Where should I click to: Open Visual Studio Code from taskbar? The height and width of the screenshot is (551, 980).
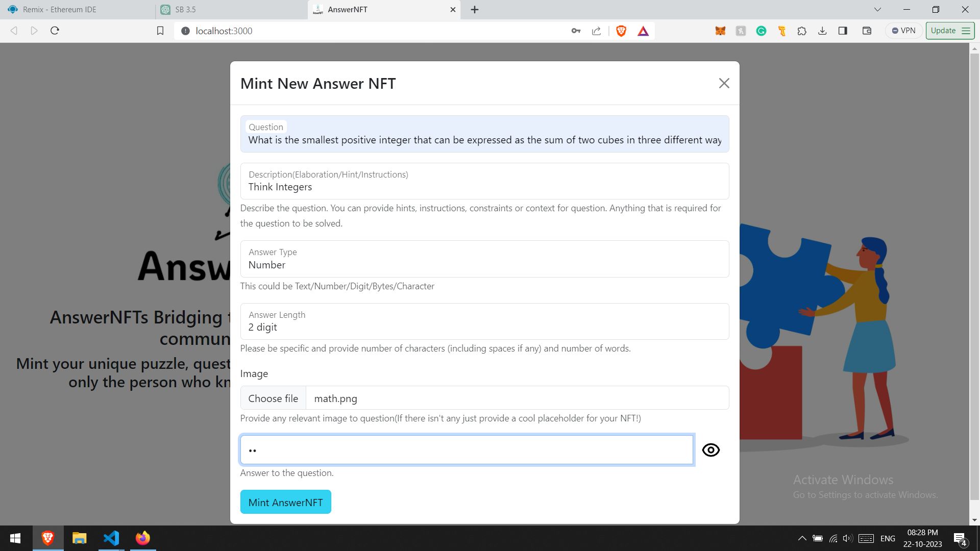(111, 538)
